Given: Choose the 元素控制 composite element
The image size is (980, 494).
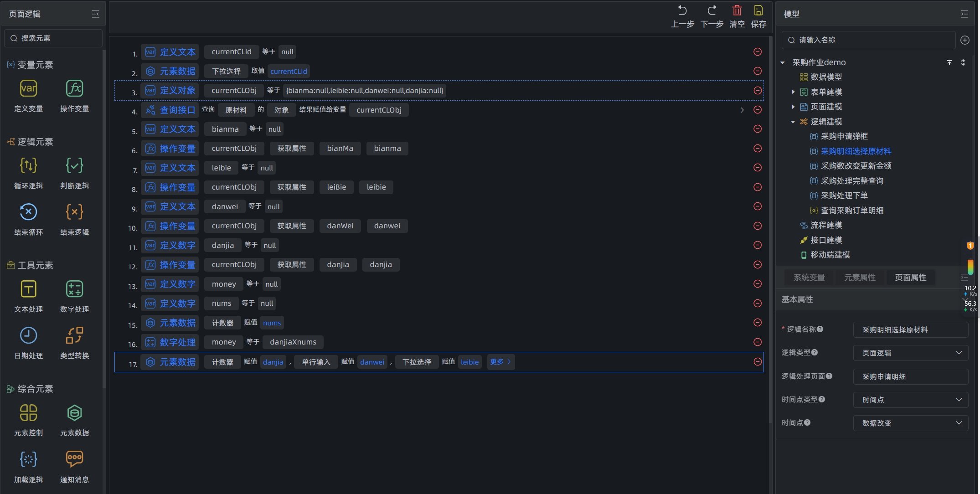Looking at the screenshot, I should coord(28,413).
